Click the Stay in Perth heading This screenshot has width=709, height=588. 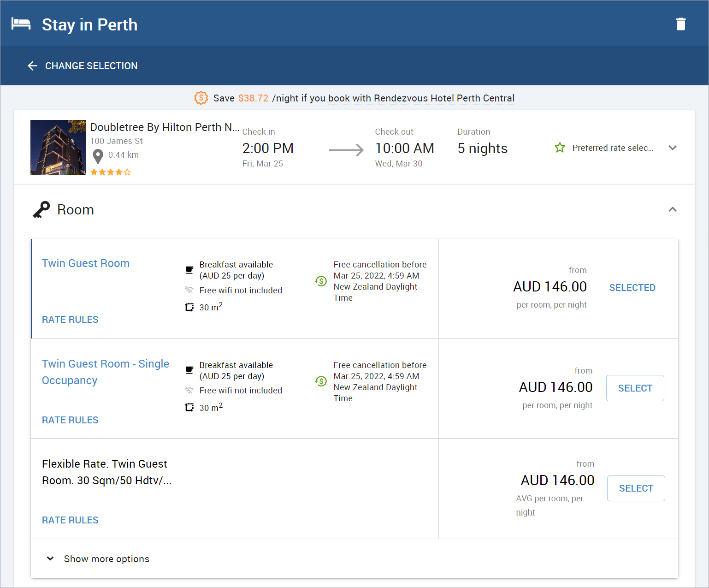[89, 24]
